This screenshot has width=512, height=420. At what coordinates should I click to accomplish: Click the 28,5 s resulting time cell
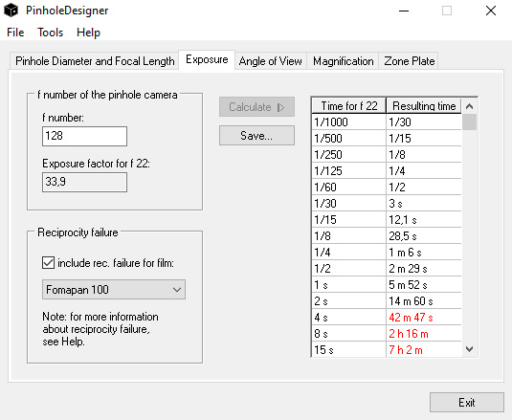point(424,236)
